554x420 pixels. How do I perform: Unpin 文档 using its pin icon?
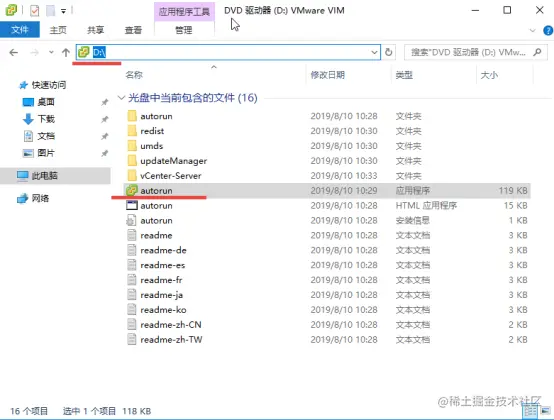point(105,136)
